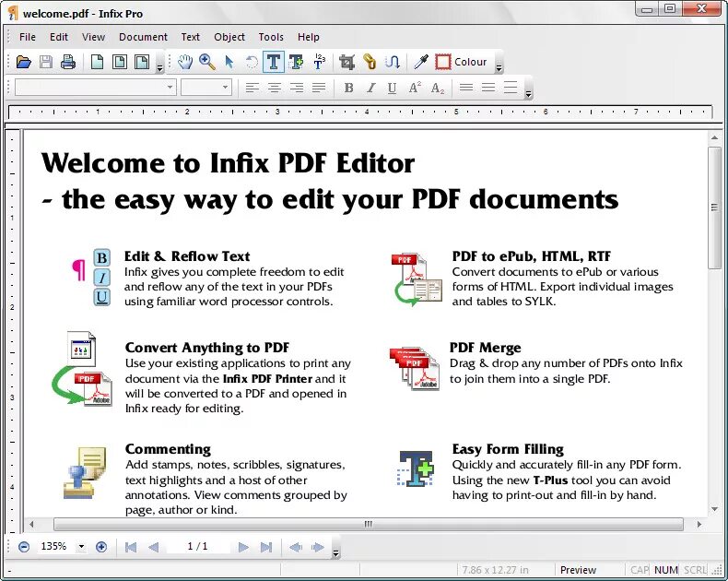The width and height of the screenshot is (728, 581).
Task: Open the File menu
Action: 28,37
